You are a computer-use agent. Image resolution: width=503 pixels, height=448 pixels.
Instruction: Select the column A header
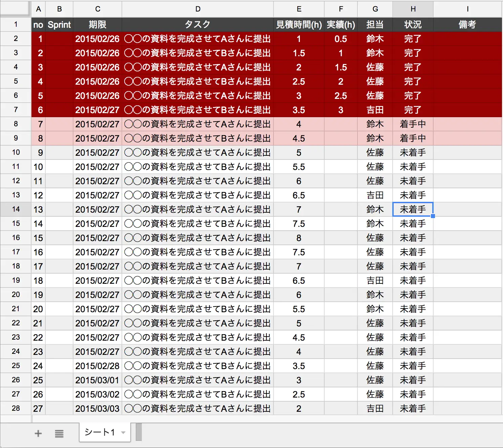[x=38, y=9]
